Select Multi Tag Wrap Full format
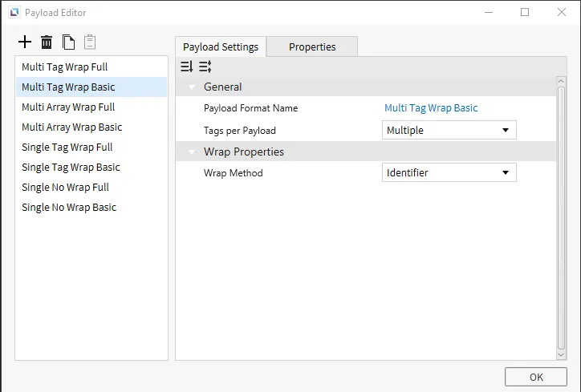Screen dimensions: 581x392 tap(65, 67)
